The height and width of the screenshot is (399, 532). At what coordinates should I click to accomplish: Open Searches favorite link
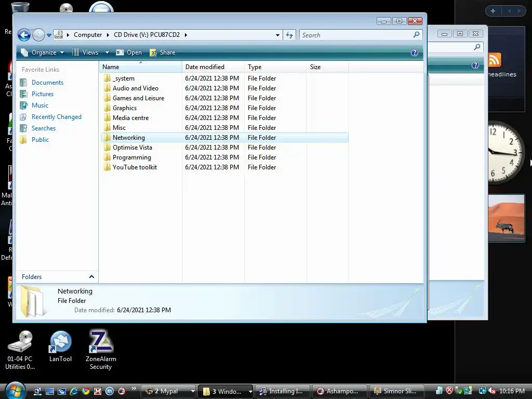coord(44,128)
